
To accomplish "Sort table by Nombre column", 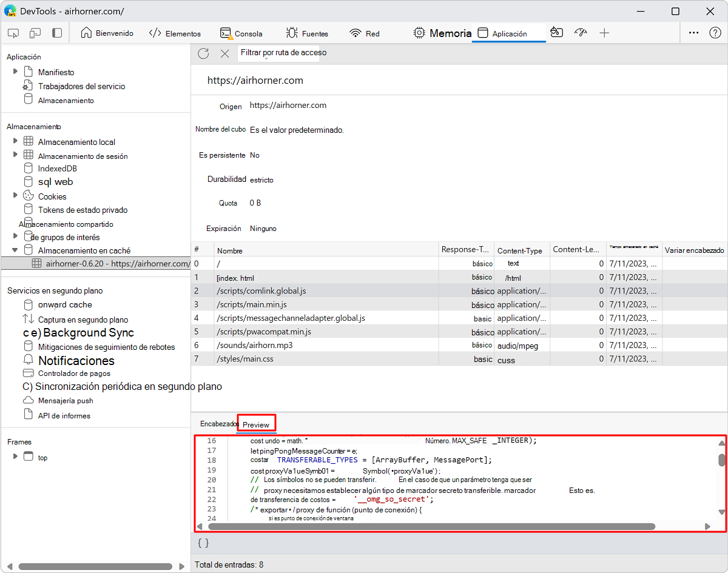I will click(x=326, y=250).
